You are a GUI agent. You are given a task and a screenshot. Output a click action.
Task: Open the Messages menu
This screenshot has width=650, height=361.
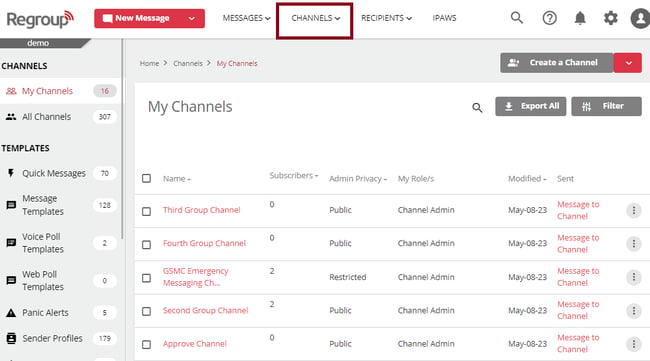247,18
